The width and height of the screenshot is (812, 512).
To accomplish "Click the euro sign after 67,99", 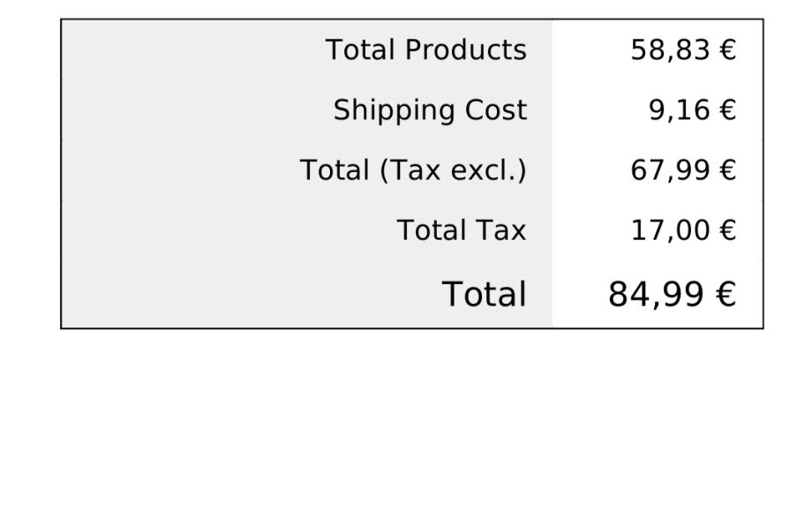I will 727,169.
